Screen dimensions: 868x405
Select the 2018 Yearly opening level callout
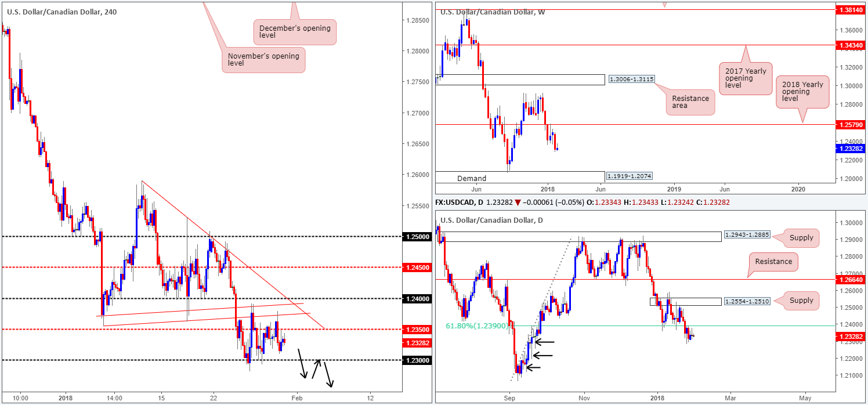pyautogui.click(x=802, y=93)
